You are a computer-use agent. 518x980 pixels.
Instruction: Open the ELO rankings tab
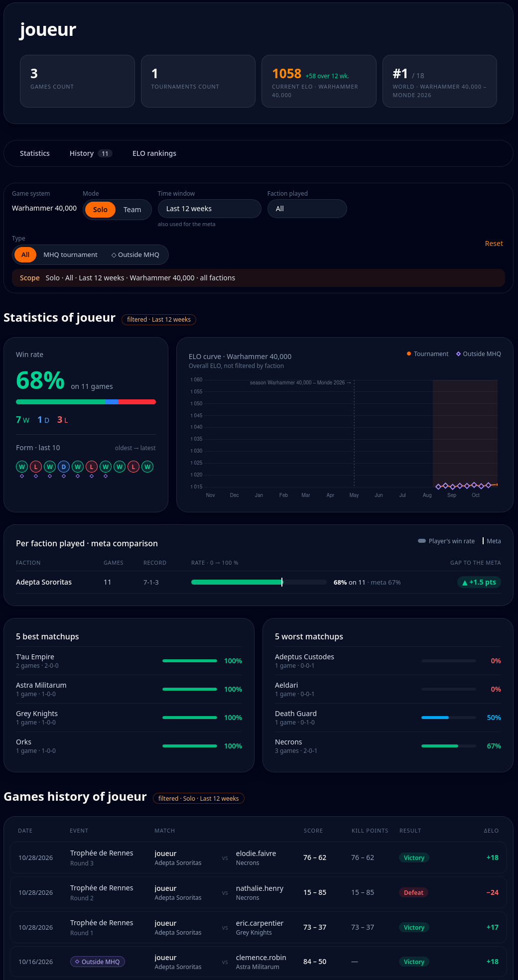click(154, 153)
